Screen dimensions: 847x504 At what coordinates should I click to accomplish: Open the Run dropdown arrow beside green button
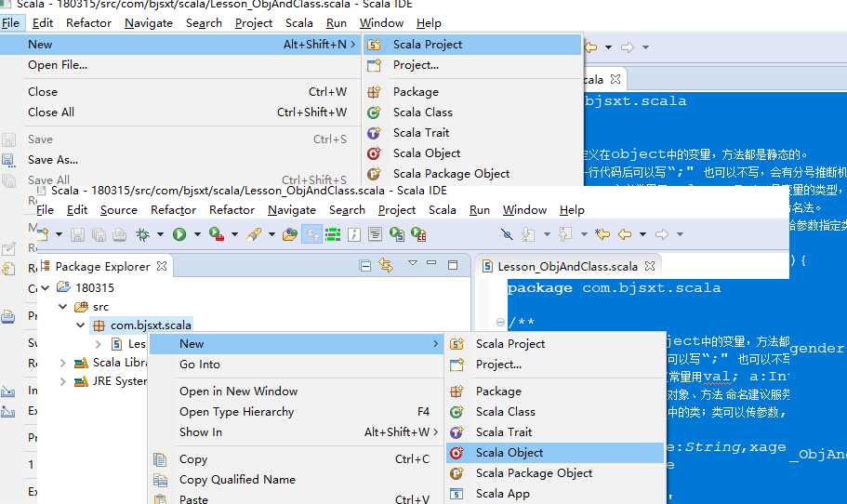point(197,234)
